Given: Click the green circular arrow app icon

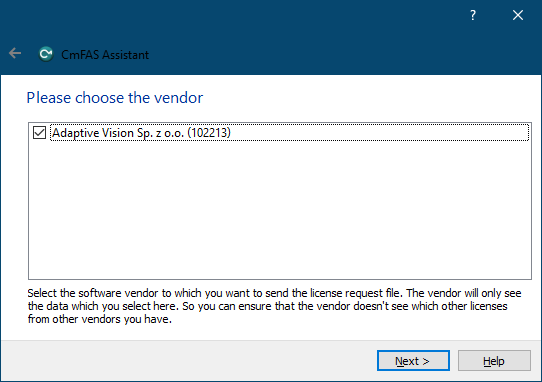Looking at the screenshot, I should click(x=46, y=54).
